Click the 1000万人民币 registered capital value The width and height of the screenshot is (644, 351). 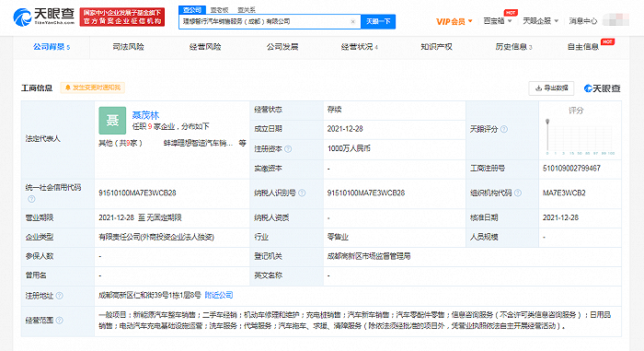pyautogui.click(x=349, y=148)
